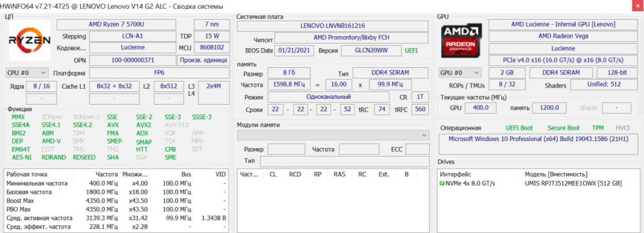Image resolution: width=644 pixels, height=233 pixels.
Task: Click the green UEFI label next to BIOS version
Action: coord(411,50)
